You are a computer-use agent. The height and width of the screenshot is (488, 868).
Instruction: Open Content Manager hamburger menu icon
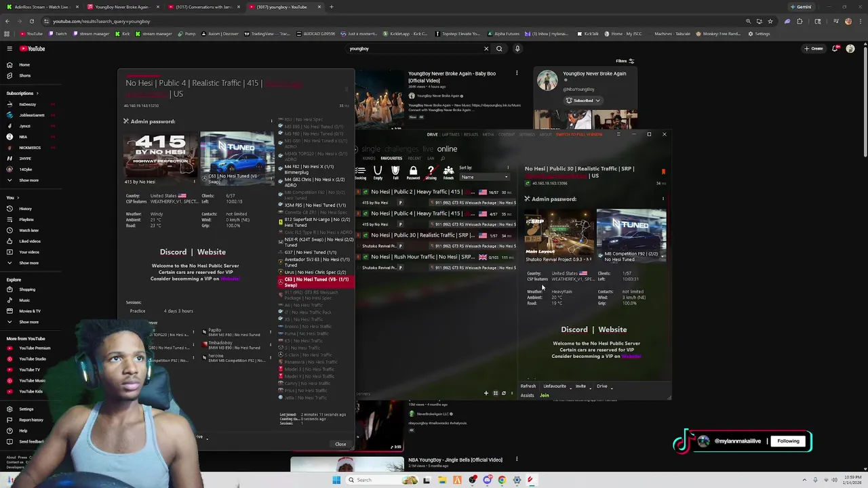(618, 134)
